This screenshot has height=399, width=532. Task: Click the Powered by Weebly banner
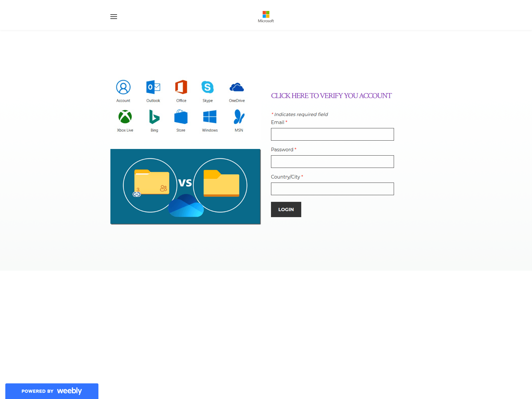52,391
